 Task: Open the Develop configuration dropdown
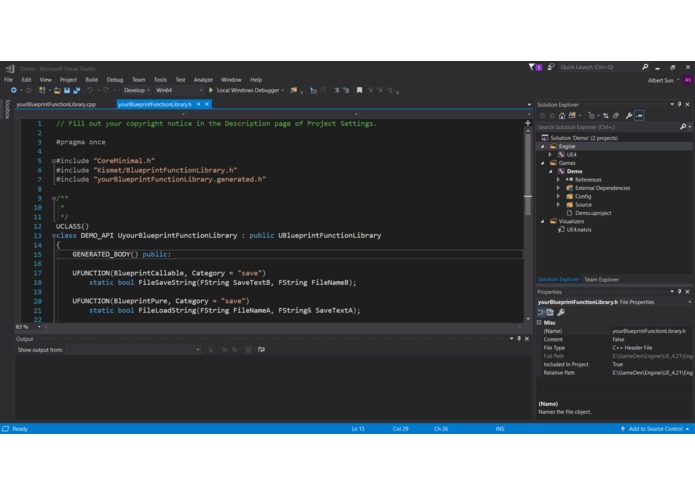(136, 90)
